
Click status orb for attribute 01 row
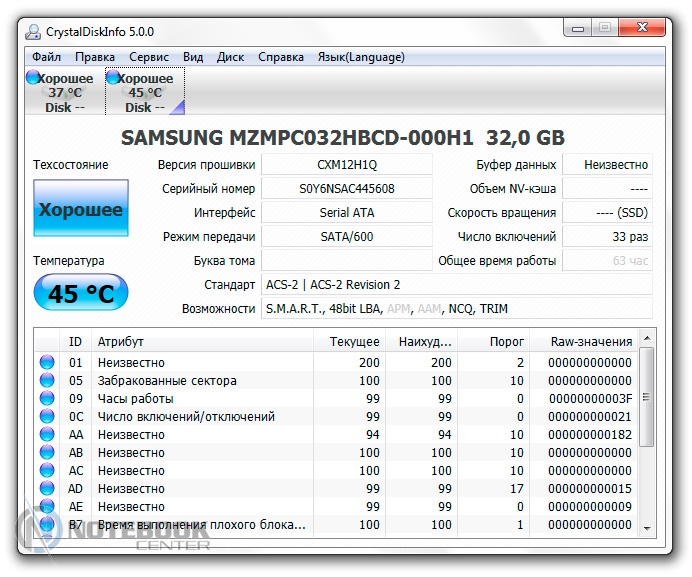[47, 363]
